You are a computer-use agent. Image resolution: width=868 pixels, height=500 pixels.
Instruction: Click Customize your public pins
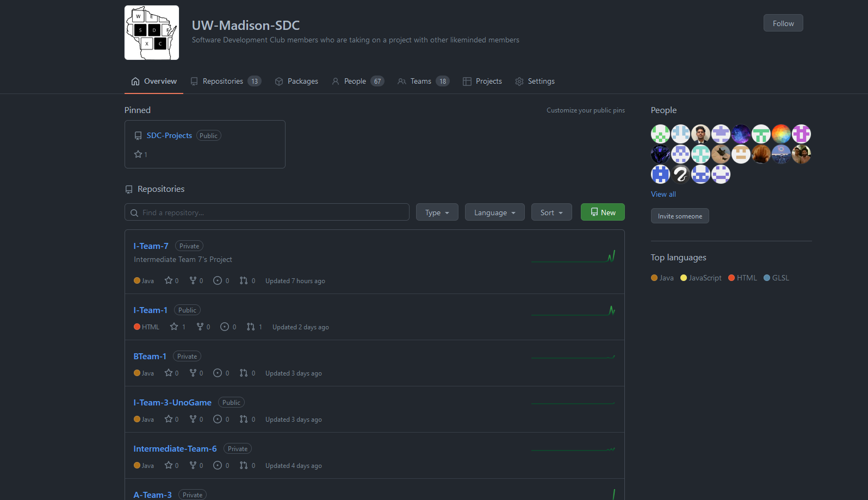(x=586, y=110)
